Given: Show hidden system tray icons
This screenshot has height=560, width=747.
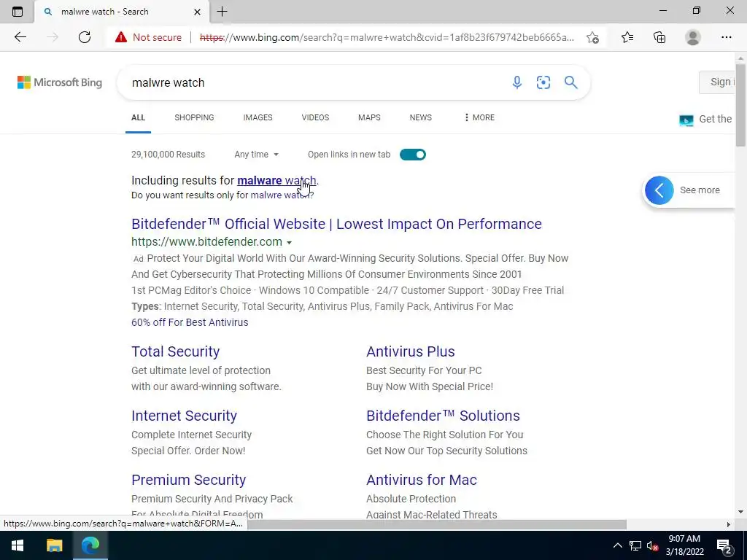Looking at the screenshot, I should [617, 545].
